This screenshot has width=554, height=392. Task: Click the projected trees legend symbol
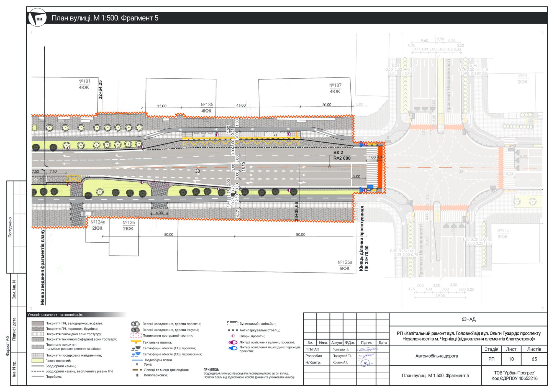pyautogui.click(x=135, y=324)
